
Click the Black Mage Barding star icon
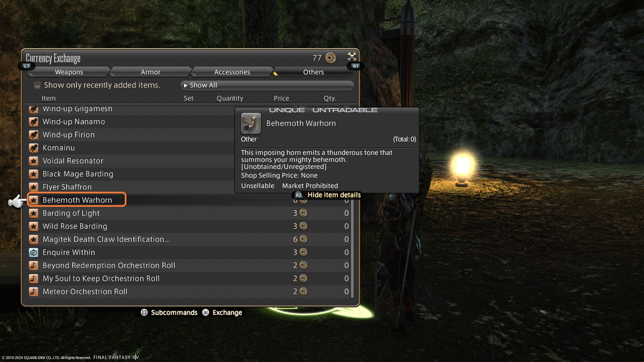pos(35,173)
